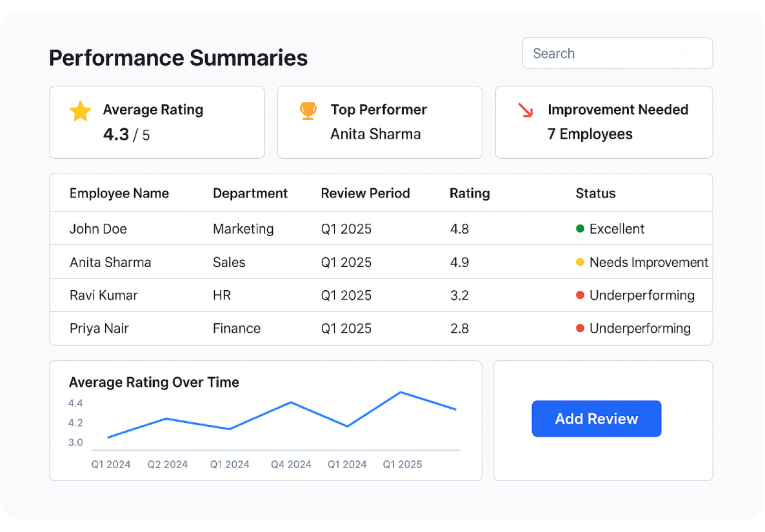
Task: Select Ravi Kumar employee name
Action: click(103, 295)
